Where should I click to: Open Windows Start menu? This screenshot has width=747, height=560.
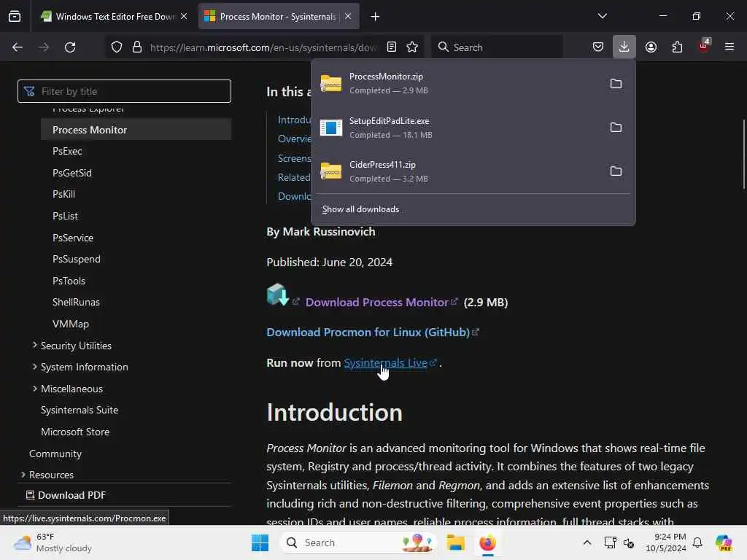click(x=260, y=542)
